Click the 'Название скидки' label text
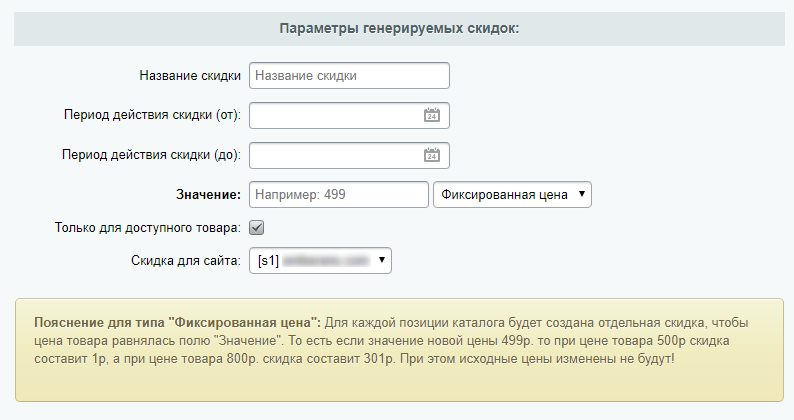Viewport: 794px width, 420px height. (190, 76)
